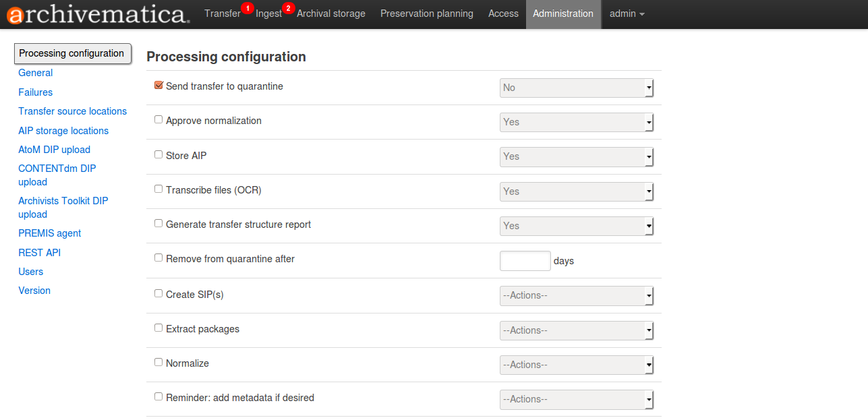Enable the Normalize checkbox
This screenshot has height=420, width=868.
159,362
